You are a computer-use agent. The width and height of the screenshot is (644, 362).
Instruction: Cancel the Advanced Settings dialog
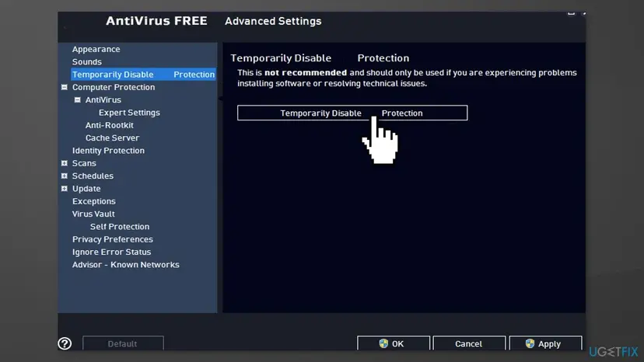[469, 343]
